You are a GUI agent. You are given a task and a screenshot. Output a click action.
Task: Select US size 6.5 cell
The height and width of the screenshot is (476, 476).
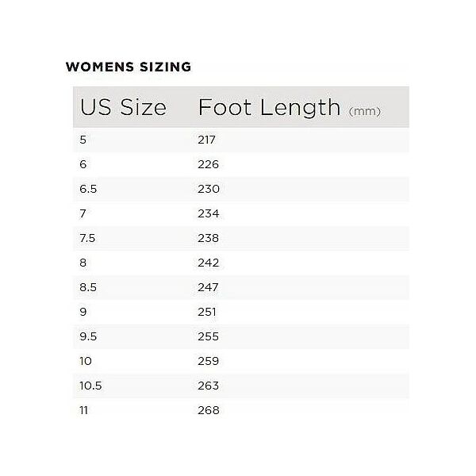(x=88, y=189)
